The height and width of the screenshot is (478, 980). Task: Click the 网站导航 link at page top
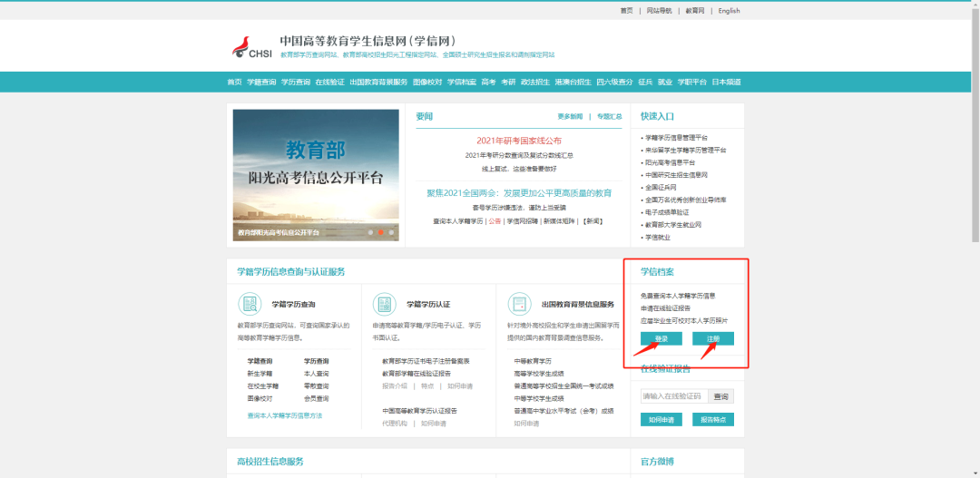point(659,11)
